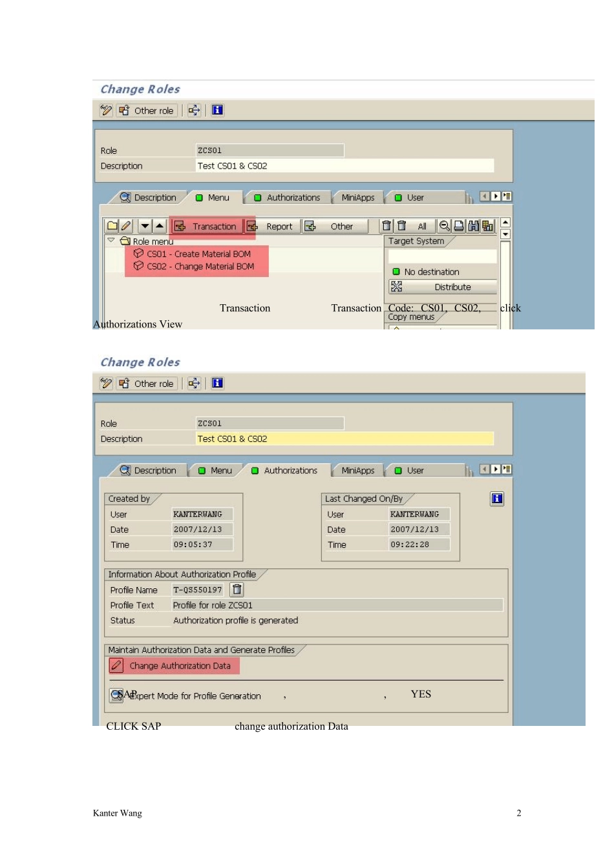Click tab scroll right arrow in upper screenshot
Viewport: 614px width, 868px height.
(x=496, y=196)
